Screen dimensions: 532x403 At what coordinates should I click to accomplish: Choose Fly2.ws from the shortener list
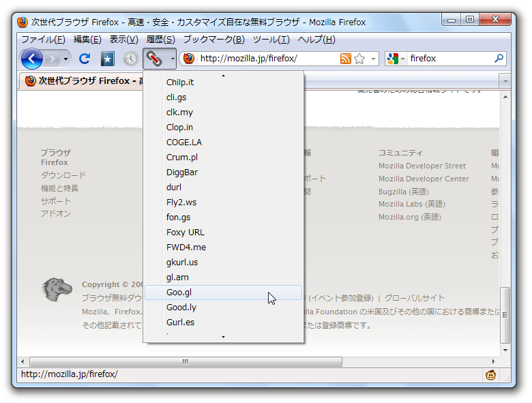(223, 202)
